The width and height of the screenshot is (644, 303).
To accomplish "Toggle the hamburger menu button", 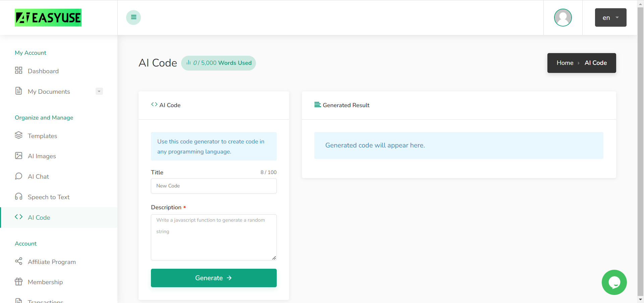I will [133, 17].
